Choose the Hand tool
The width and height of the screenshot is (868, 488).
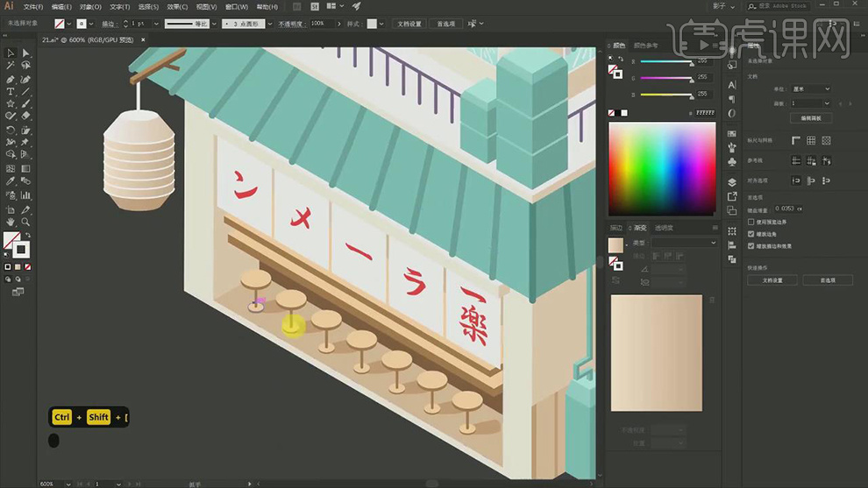tap(11, 223)
